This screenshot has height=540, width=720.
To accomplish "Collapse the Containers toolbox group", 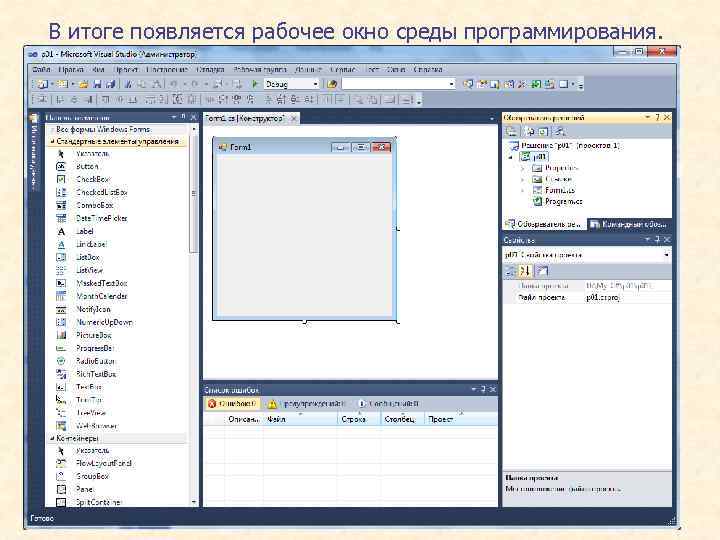I will click(52, 439).
